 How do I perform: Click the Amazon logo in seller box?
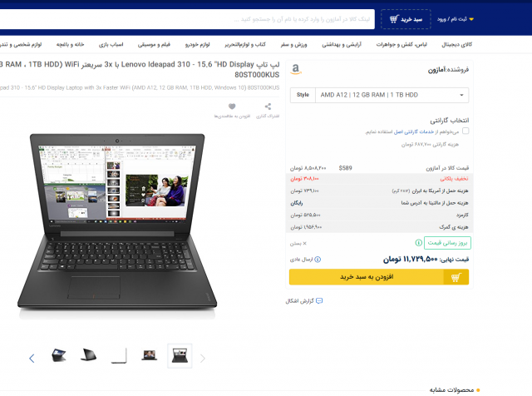296,69
